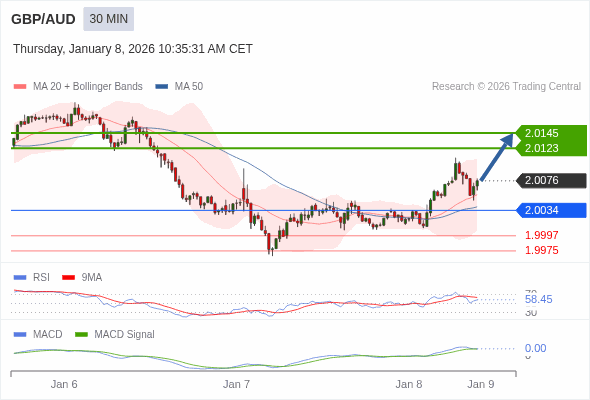Image resolution: width=590 pixels, height=400 pixels.
Task: Click the RSI value 58.45
Action: click(x=538, y=300)
